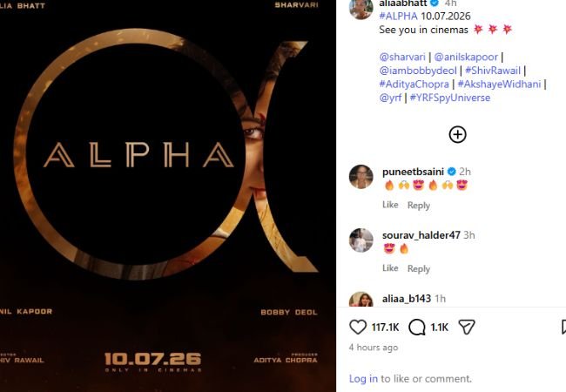Share the post with the paper plane icon

point(467,327)
